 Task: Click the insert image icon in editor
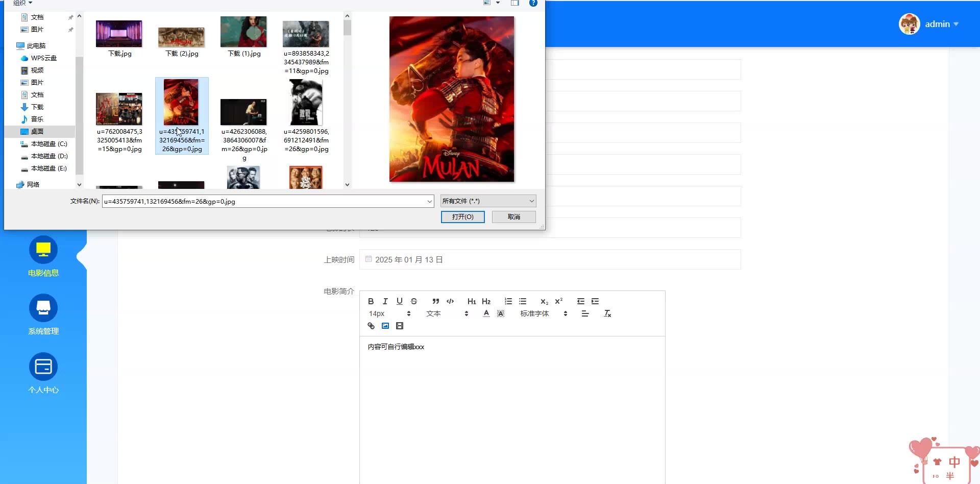pos(385,326)
